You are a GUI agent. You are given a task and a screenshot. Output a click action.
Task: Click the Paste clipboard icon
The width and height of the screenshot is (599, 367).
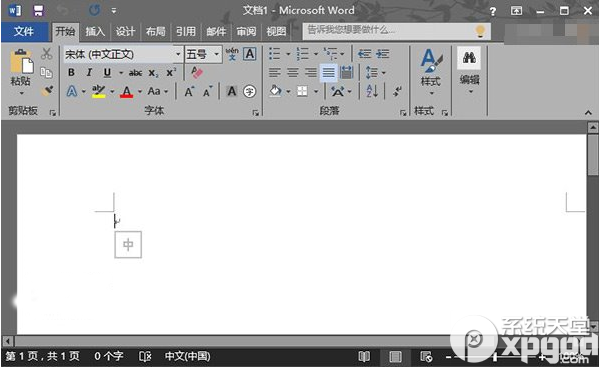click(x=21, y=61)
